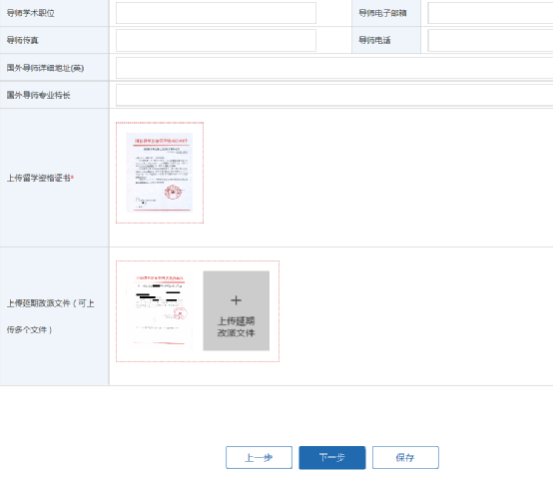Click the 导师学术职位 input field
Viewport: 554px width, 478px height.
(216, 13)
